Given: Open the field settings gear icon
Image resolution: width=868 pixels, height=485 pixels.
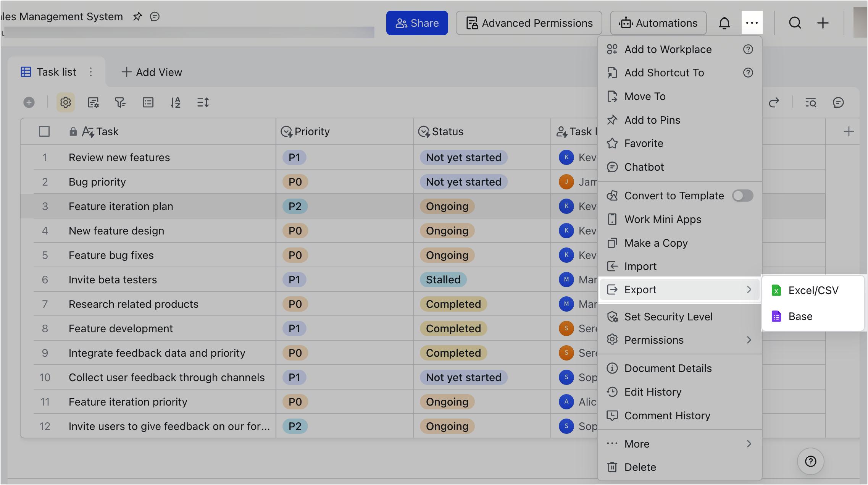Looking at the screenshot, I should click(65, 102).
